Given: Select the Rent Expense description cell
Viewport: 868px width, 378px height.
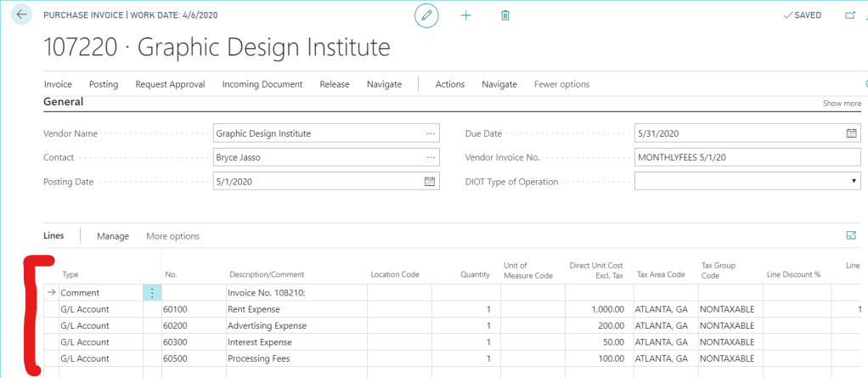Looking at the screenshot, I should click(294, 309).
